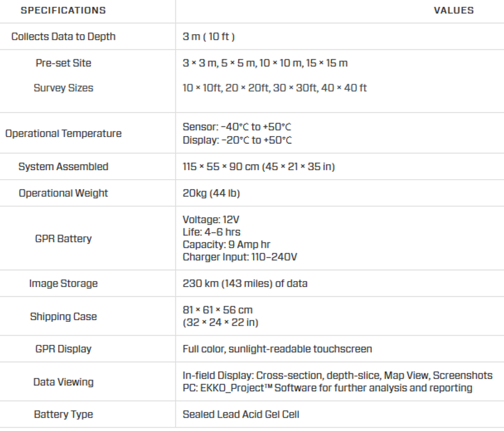Select the Data Viewing label
504x431 pixels.
click(63, 382)
